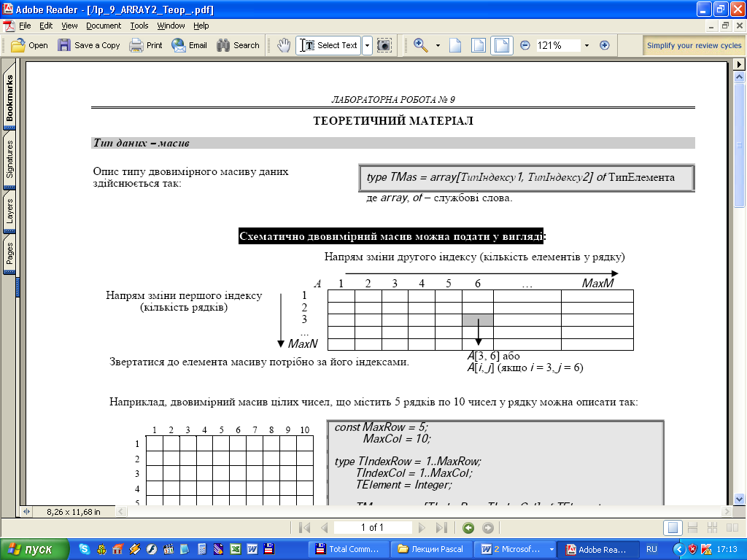Open the File menu
The width and height of the screenshot is (747, 560).
[25, 26]
